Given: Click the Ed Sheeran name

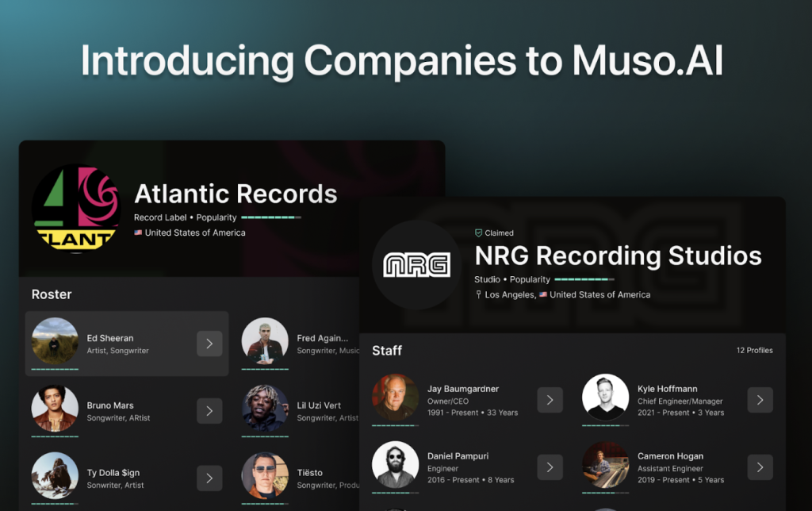Looking at the screenshot, I should click(110, 338).
